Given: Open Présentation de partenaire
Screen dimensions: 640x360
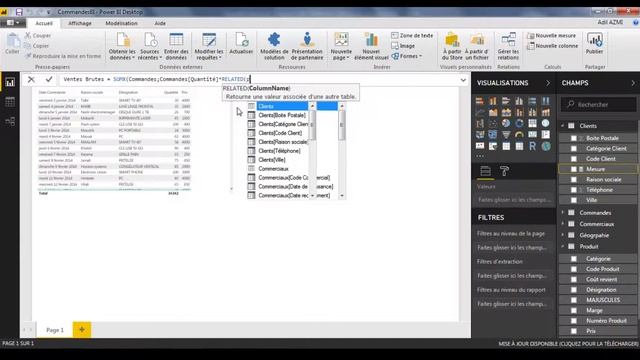Looking at the screenshot, I should [307, 46].
